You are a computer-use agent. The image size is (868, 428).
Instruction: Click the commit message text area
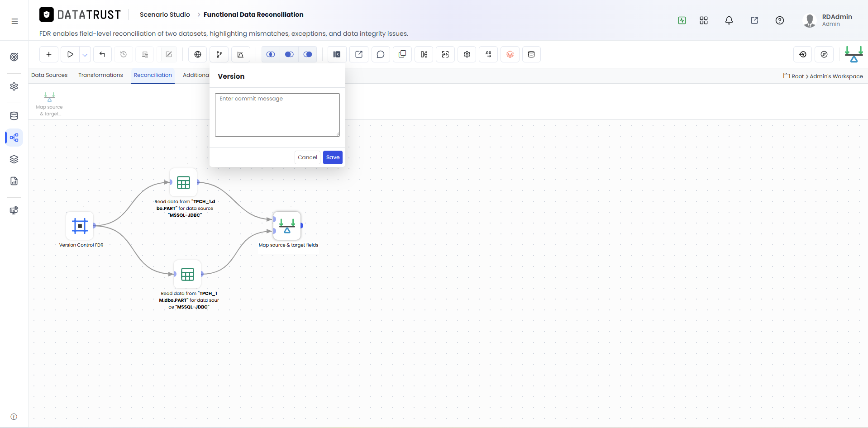(277, 115)
